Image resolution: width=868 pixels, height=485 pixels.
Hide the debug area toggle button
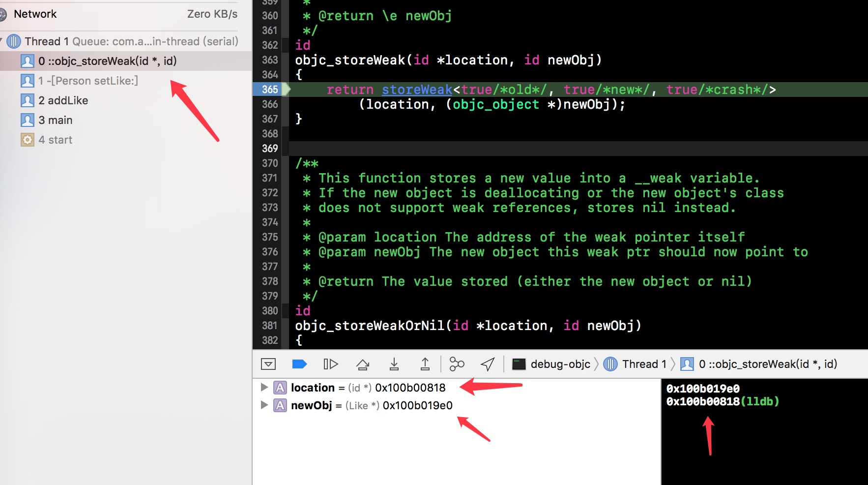click(x=268, y=364)
